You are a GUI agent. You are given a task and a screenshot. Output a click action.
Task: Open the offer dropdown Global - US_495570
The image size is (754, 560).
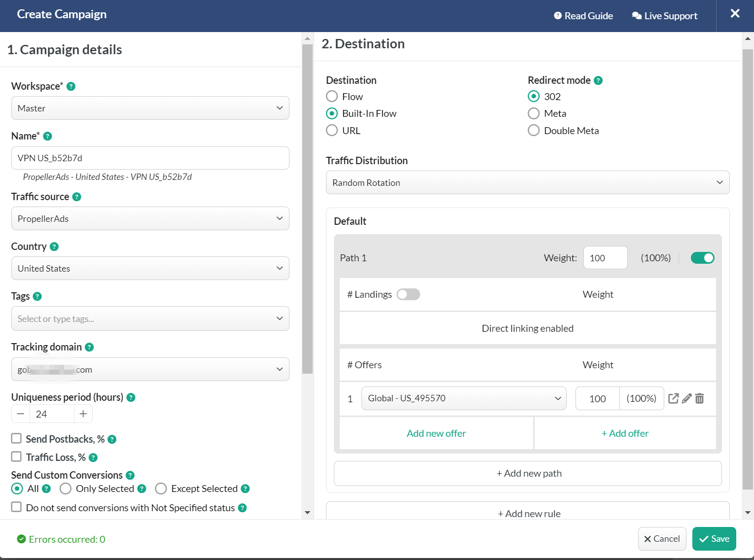point(464,398)
